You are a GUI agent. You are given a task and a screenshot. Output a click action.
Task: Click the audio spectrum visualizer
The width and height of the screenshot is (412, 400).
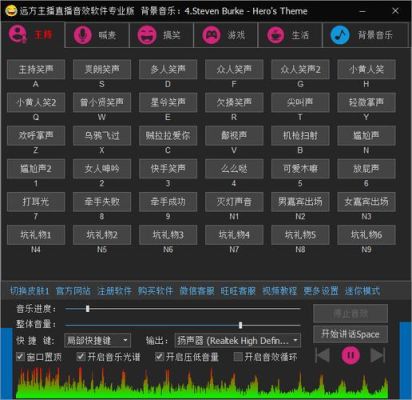(x=202, y=382)
